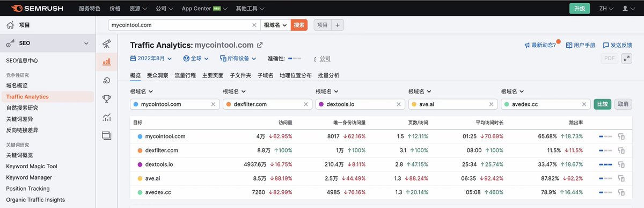This screenshot has width=644, height=208.
Task: Click copy icon in mycointool.com row
Action: tap(621, 137)
